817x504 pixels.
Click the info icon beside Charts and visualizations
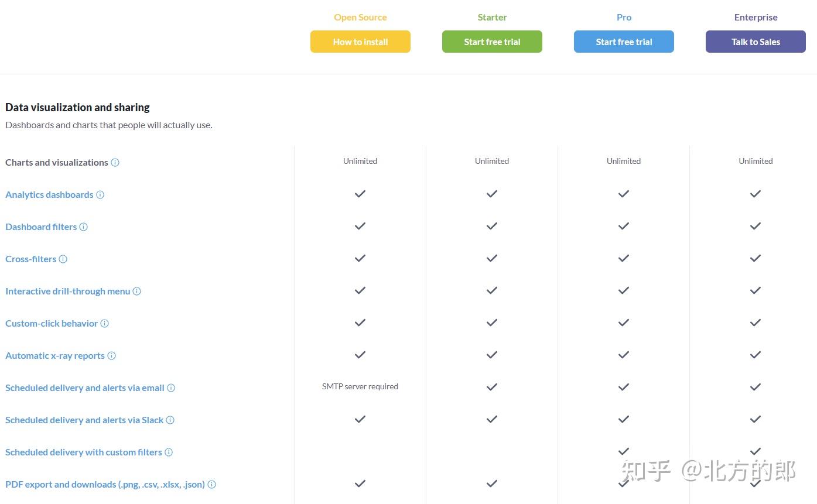point(115,162)
